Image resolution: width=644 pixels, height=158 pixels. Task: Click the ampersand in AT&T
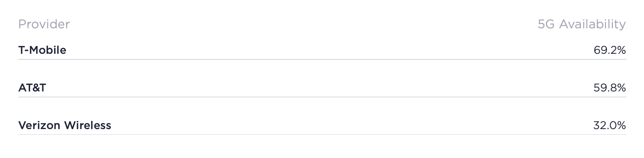point(34,88)
